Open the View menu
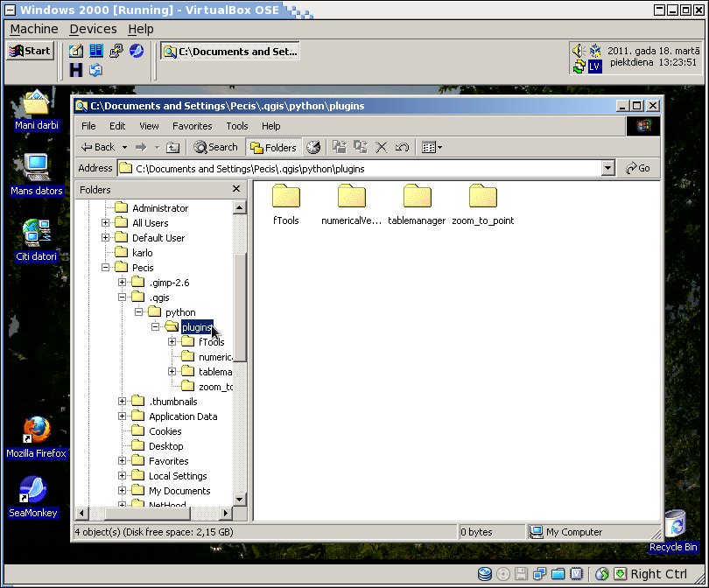The width and height of the screenshot is (709, 588). [x=149, y=126]
